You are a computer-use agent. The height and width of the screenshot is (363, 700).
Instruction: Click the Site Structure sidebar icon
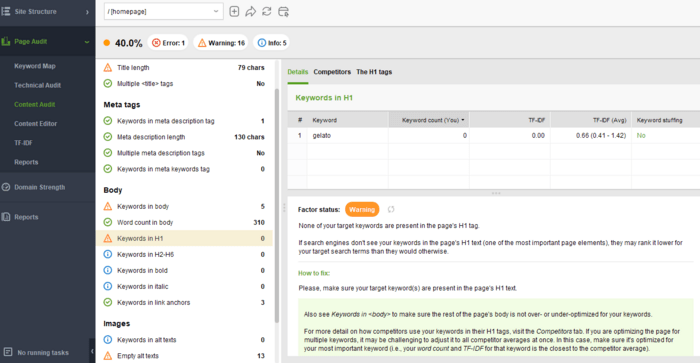[6, 11]
